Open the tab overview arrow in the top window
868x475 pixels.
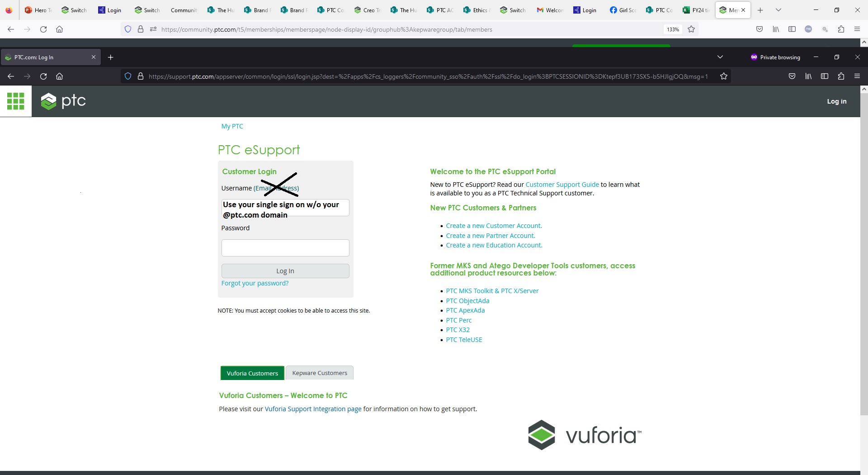click(778, 9)
